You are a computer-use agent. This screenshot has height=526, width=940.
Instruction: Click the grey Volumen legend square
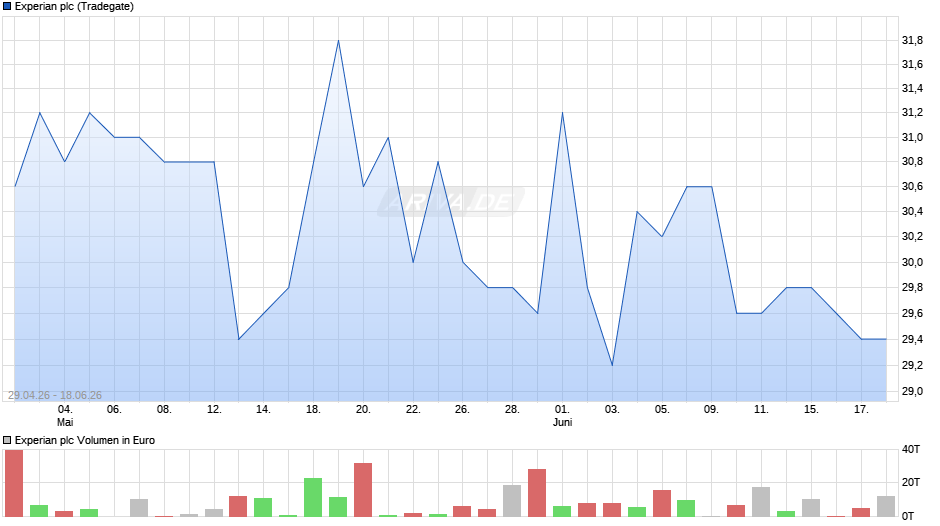[x=7, y=440]
